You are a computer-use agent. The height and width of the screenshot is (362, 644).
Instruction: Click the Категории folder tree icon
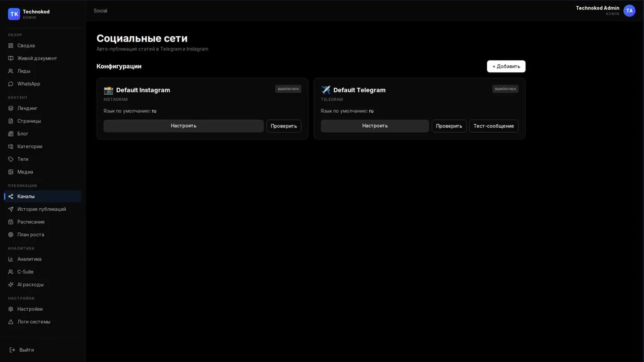pos(11,147)
